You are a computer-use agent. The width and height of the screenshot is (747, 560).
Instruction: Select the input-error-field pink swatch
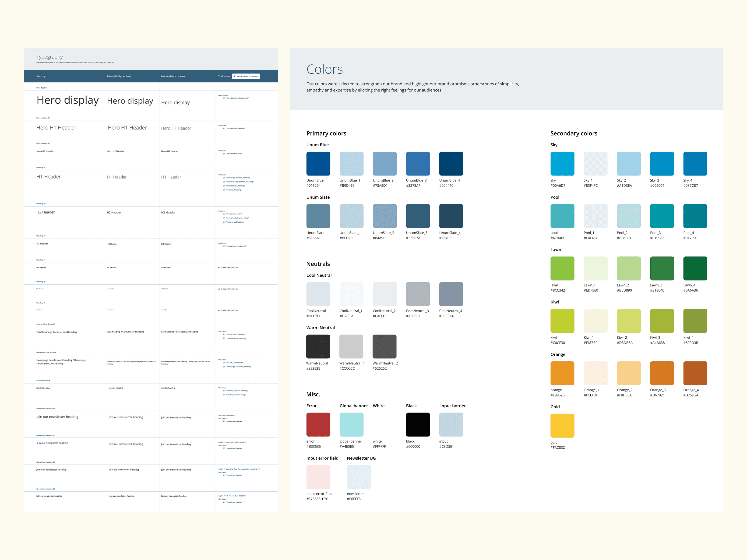(318, 477)
